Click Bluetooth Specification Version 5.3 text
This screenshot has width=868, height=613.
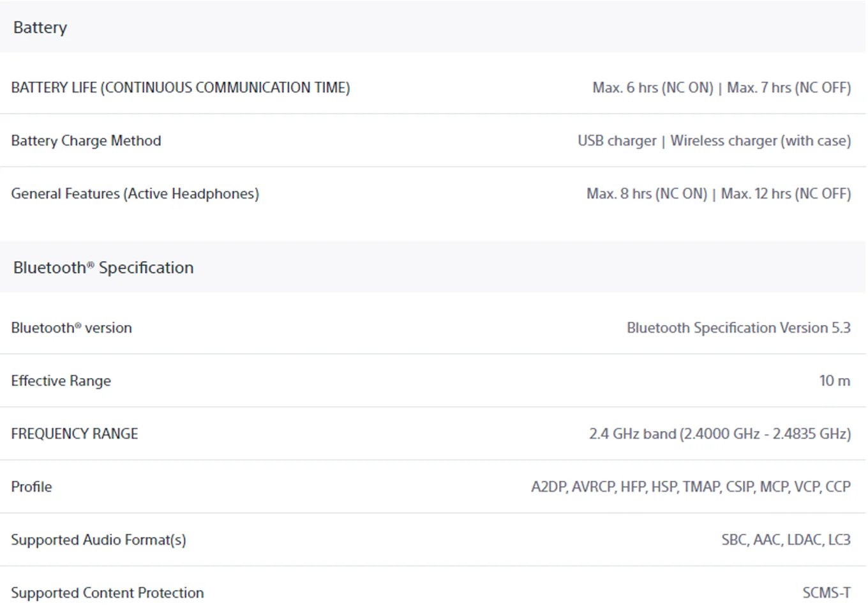(738, 328)
